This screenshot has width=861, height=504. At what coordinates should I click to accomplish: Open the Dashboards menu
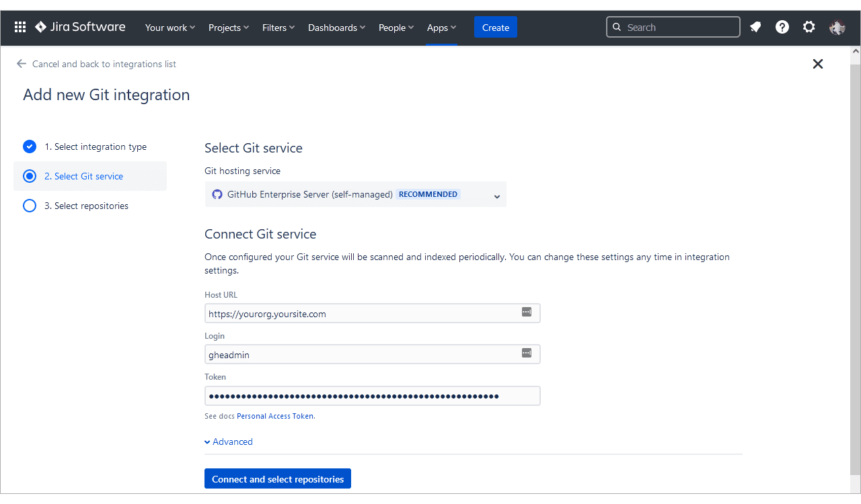pyautogui.click(x=336, y=28)
